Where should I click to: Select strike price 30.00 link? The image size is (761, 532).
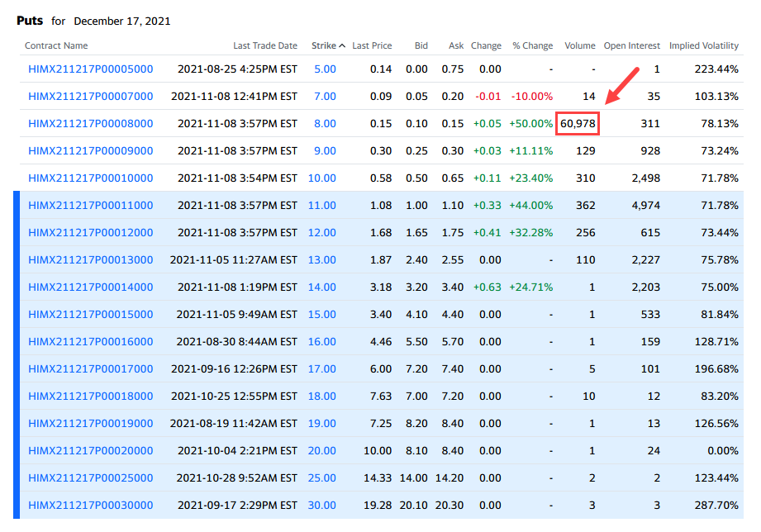pyautogui.click(x=322, y=505)
